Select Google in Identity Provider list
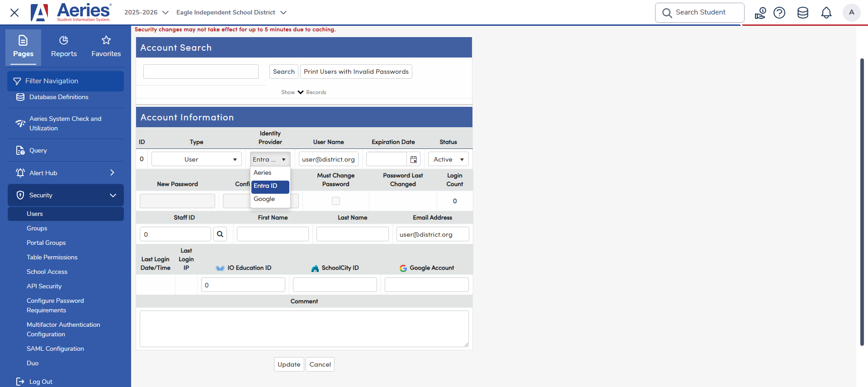The image size is (868, 387). (270, 199)
